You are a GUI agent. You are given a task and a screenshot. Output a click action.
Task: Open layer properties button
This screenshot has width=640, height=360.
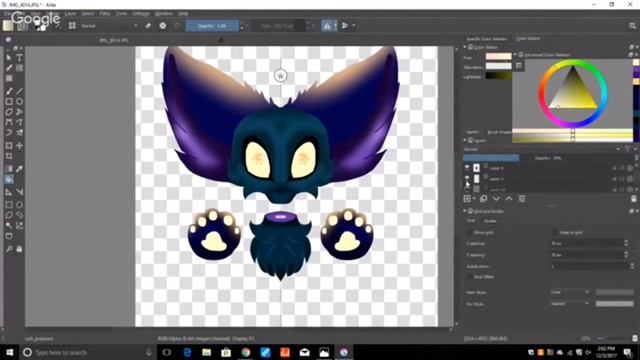point(522,199)
